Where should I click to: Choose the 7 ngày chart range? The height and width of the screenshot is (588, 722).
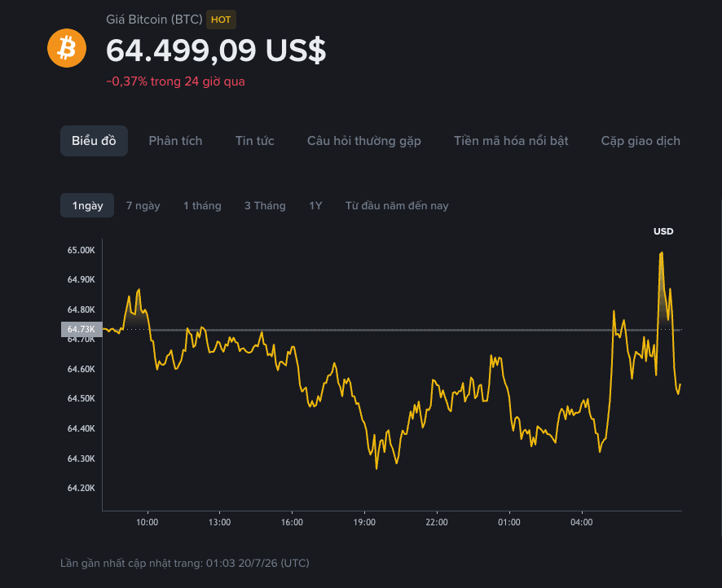143,206
